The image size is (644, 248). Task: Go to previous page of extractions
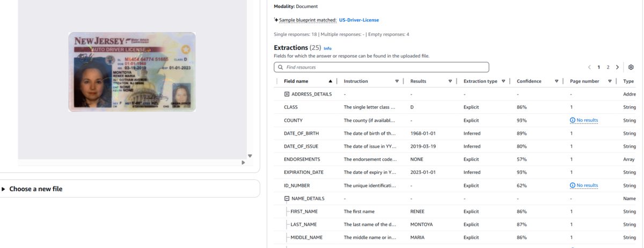coord(589,67)
